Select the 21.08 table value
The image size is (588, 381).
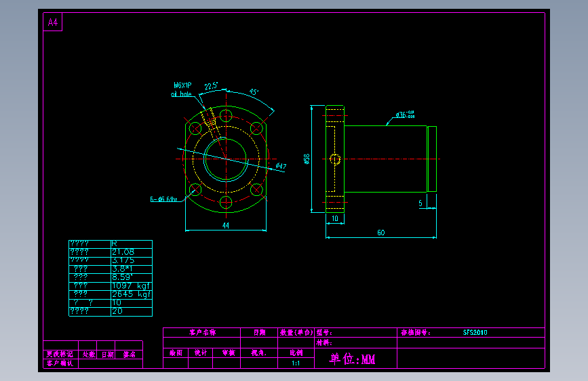(123, 252)
